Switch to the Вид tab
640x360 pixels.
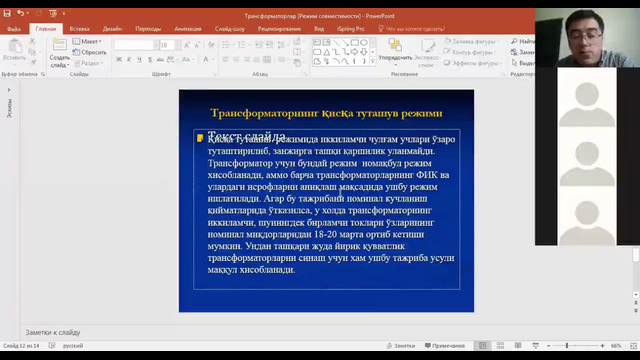(319, 29)
